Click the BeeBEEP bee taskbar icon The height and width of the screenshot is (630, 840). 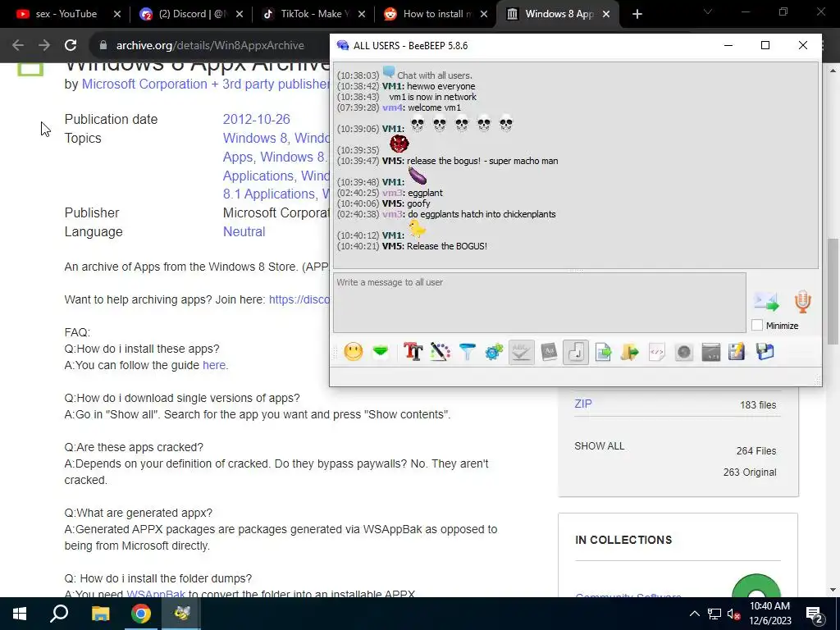(x=181, y=614)
